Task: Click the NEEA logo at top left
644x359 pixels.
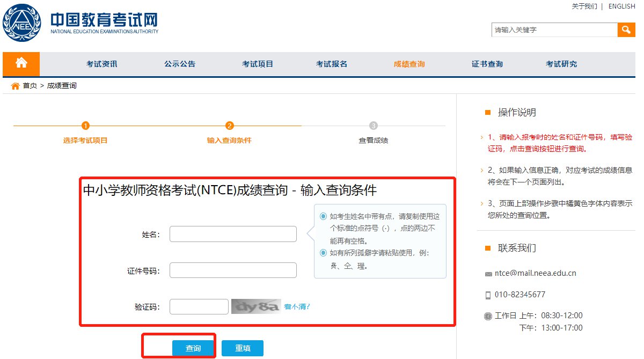Action: click(22, 23)
